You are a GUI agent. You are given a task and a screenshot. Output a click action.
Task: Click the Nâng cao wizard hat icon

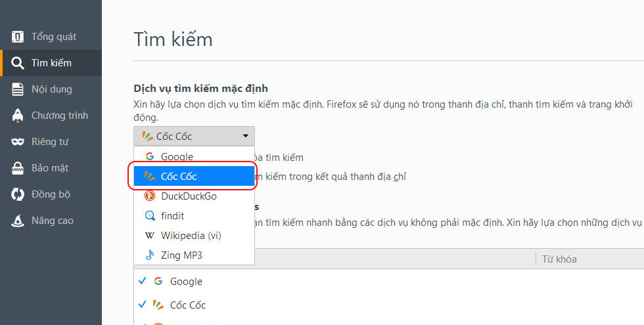point(18,221)
